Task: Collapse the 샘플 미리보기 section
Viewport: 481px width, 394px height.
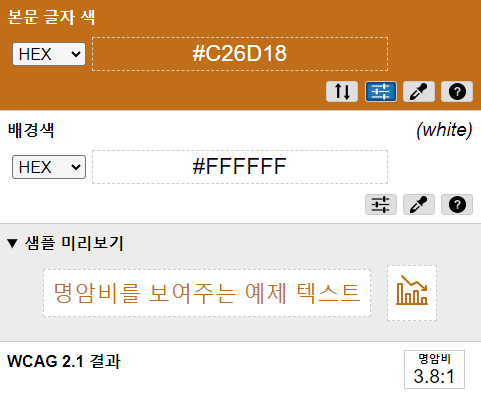Action: [x=12, y=243]
